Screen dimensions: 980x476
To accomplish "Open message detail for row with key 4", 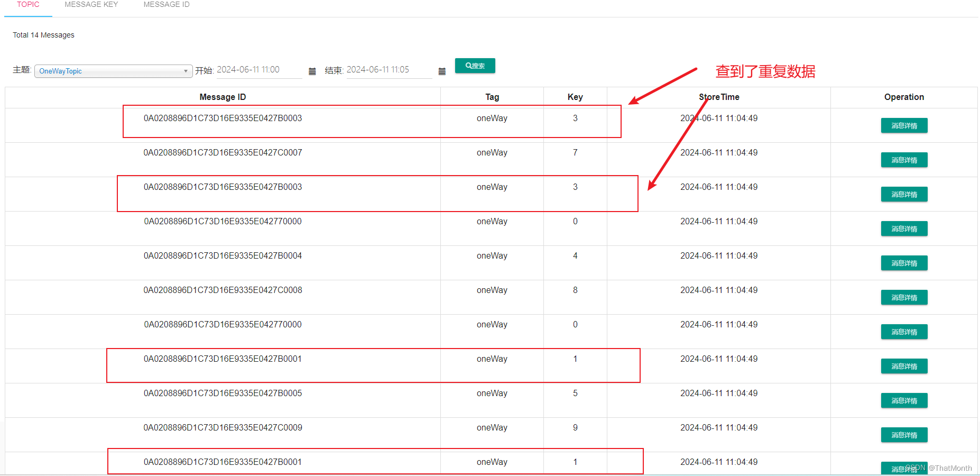I will click(904, 263).
